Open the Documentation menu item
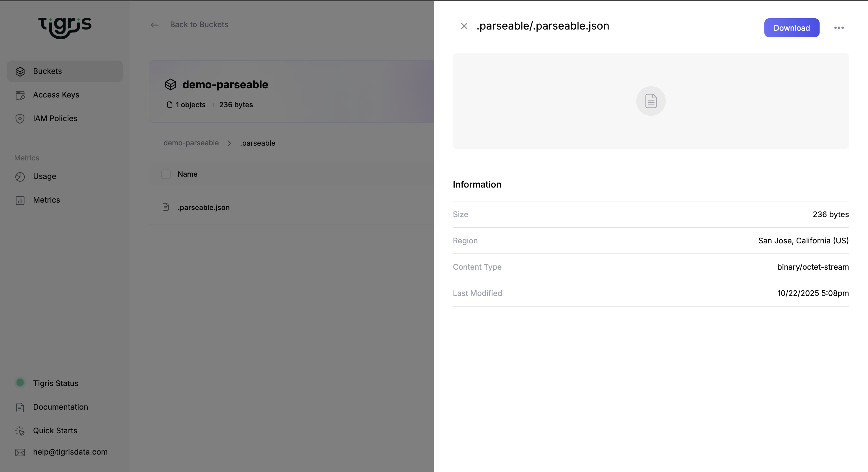868x472 pixels. click(60, 407)
